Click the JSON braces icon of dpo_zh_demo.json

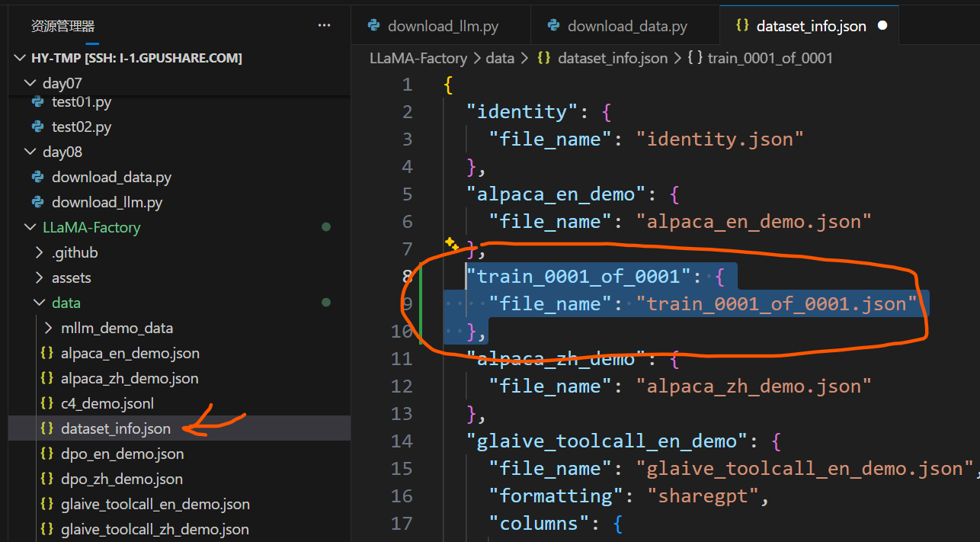pos(46,479)
